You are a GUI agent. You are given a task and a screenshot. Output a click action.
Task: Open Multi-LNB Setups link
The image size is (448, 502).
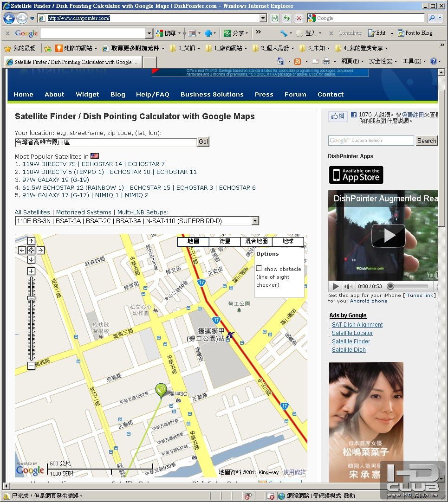coord(142,212)
